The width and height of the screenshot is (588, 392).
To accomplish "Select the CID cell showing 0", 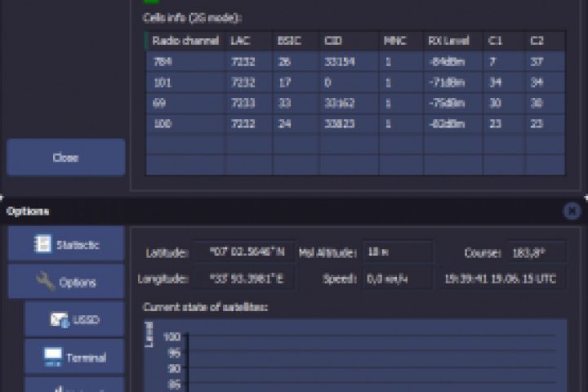I will click(x=350, y=82).
